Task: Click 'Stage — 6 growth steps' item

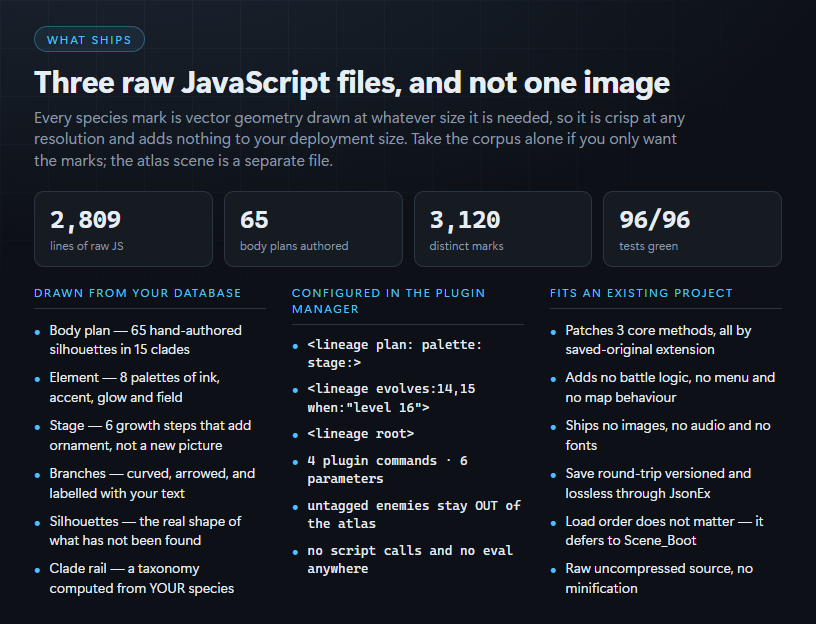Action: [x=150, y=436]
